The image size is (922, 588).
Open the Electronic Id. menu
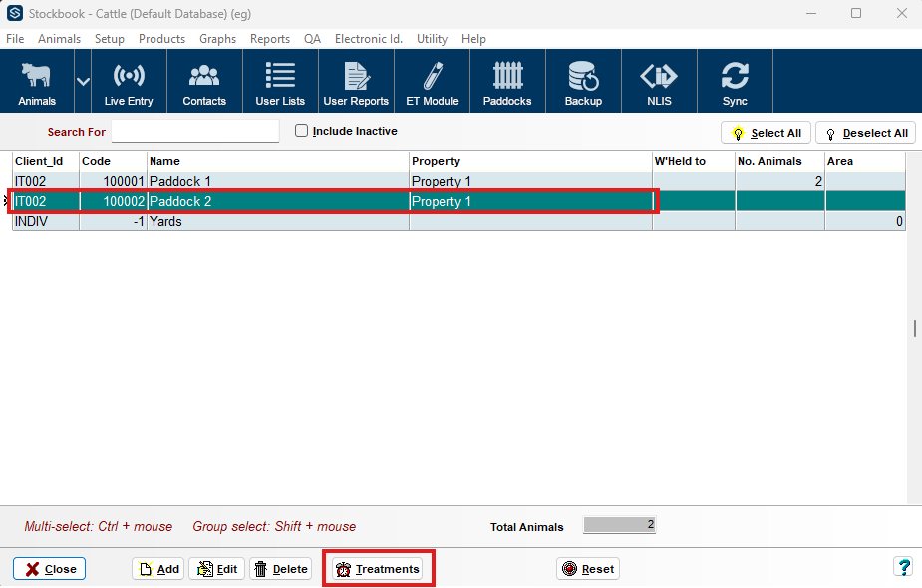coord(368,39)
